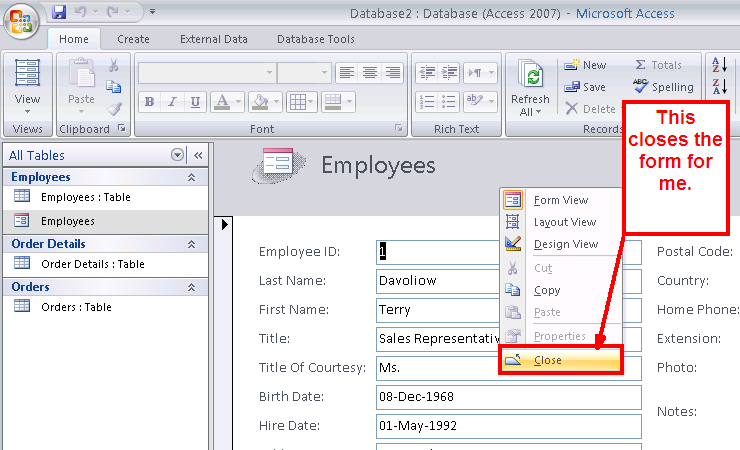Click the Cut scissors in Clipboard group

[x=113, y=65]
